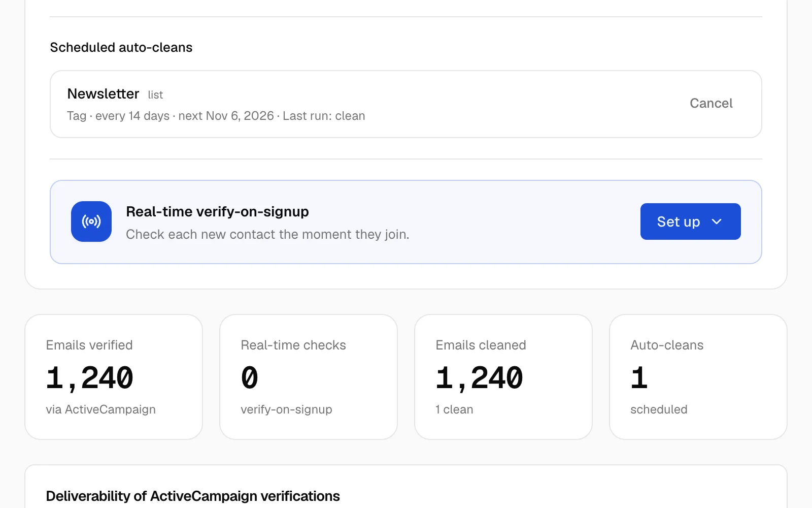Click the '1 clean' caption
This screenshot has height=508, width=812.
click(x=454, y=409)
